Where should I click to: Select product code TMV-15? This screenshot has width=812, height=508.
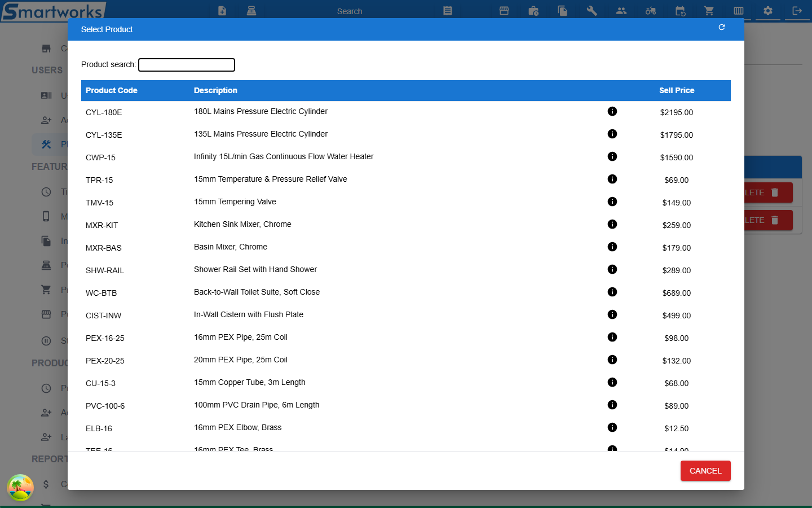99,203
